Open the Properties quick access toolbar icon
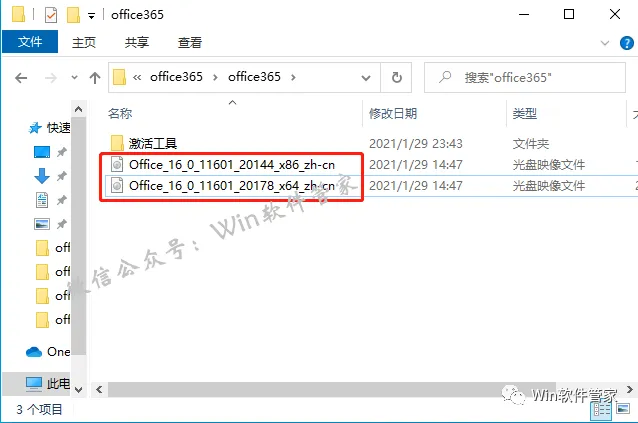 pyautogui.click(x=51, y=15)
